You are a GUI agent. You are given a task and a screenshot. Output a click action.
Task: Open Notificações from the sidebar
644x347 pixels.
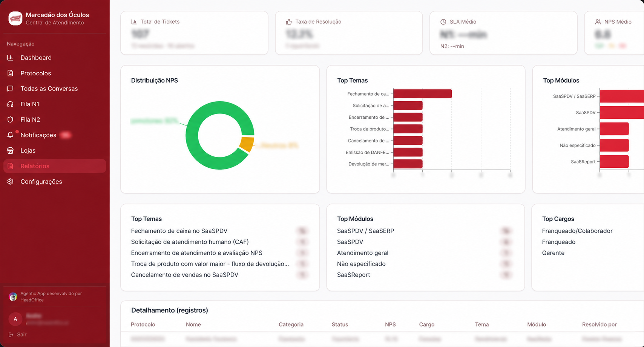(x=55, y=135)
